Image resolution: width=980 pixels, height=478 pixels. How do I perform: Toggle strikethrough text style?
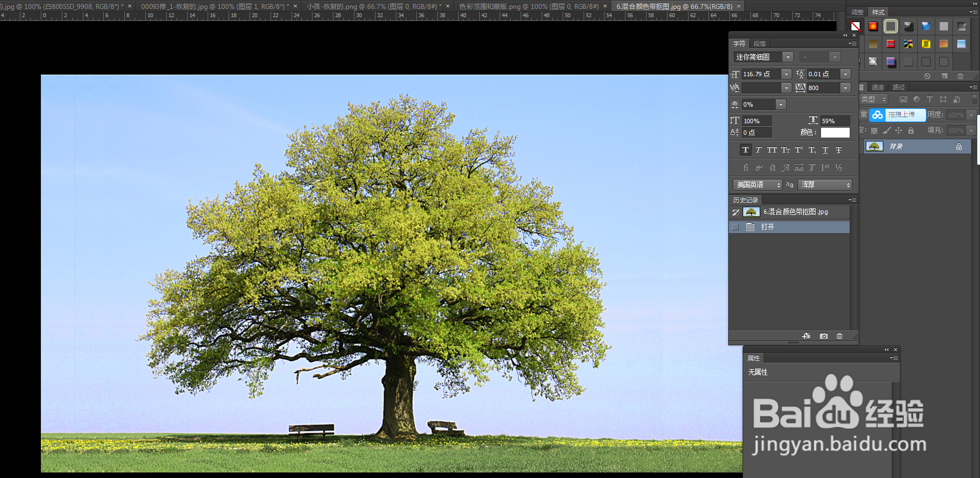pos(839,150)
